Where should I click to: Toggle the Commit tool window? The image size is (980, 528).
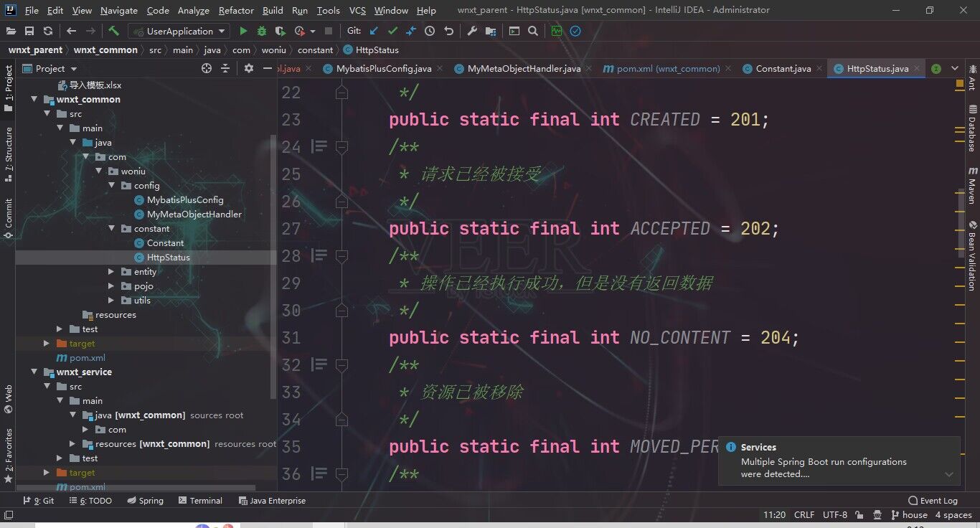point(9,218)
